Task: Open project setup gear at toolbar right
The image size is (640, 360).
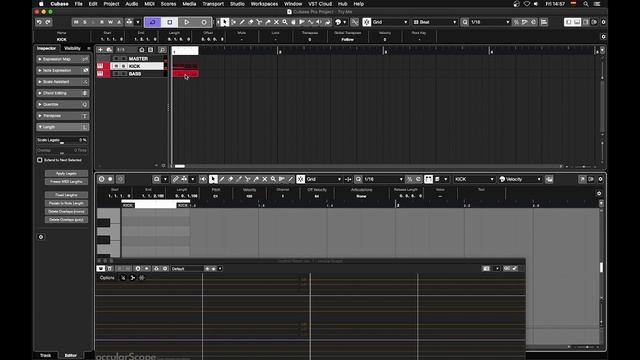Action: 603,22
